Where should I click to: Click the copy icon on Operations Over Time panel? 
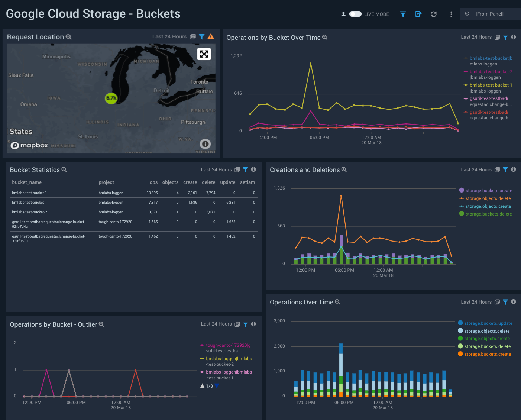click(497, 302)
